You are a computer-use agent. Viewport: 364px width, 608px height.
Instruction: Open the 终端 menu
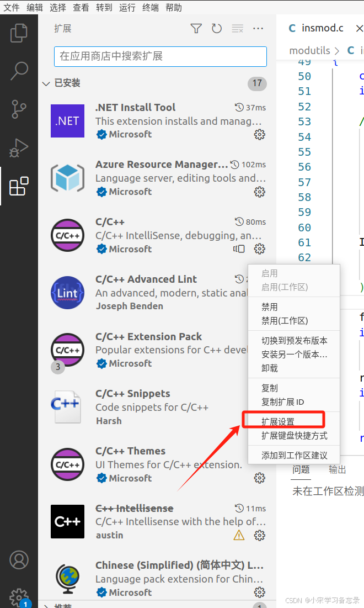point(151,7)
